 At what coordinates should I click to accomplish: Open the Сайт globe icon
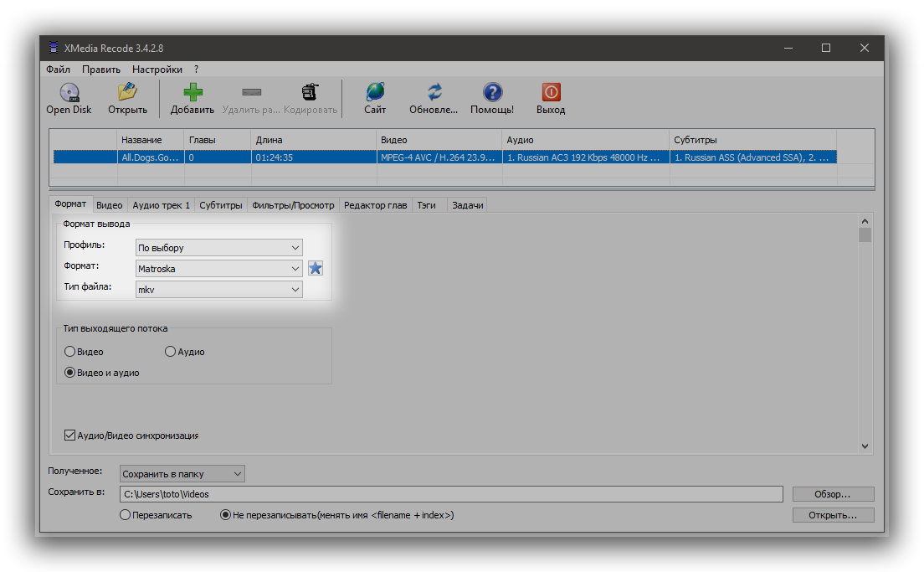pos(375,92)
